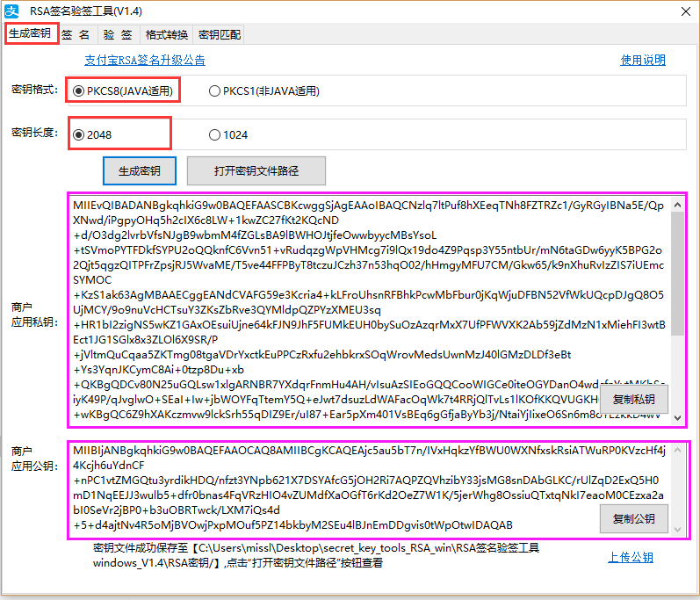Open the 使用说明 link

643,60
